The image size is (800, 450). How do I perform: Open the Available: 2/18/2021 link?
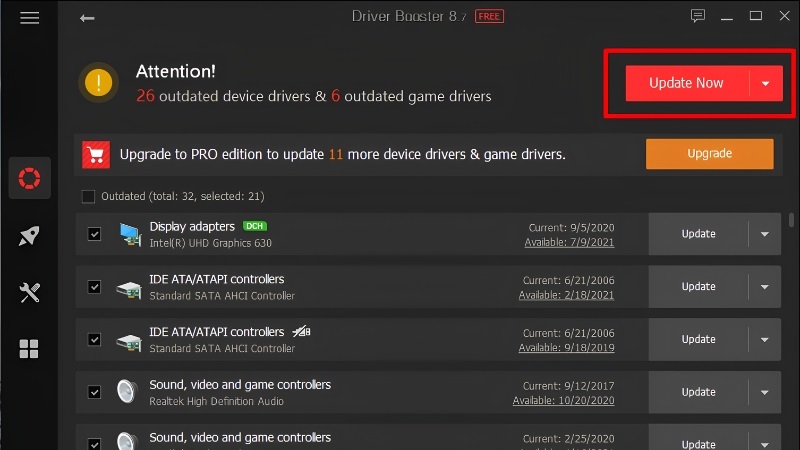tap(566, 295)
